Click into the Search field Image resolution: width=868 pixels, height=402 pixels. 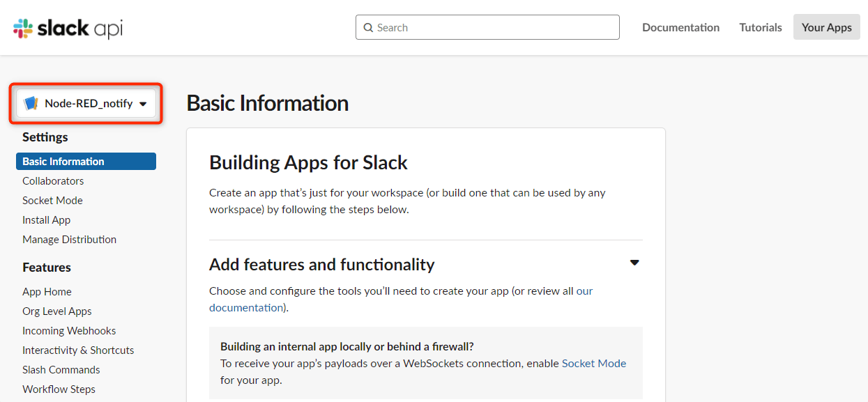point(487,27)
